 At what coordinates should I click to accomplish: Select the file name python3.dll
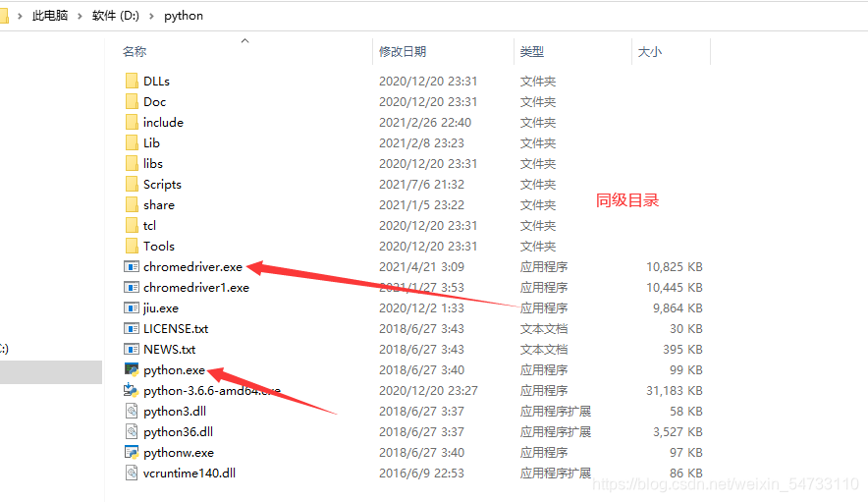[175, 412]
